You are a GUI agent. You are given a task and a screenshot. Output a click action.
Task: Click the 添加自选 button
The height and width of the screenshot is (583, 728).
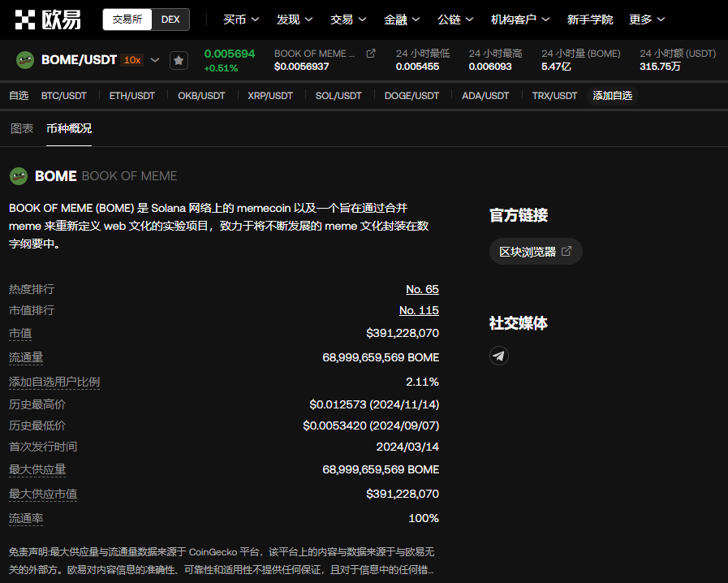point(612,96)
